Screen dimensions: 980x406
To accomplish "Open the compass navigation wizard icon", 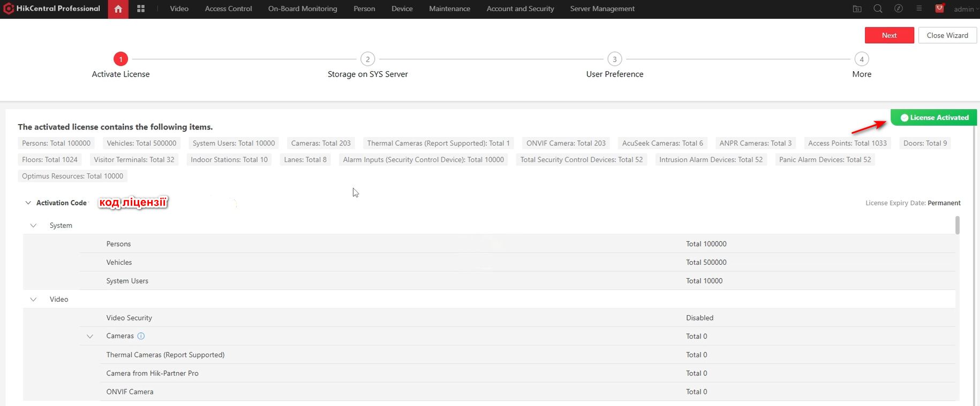I will [899, 9].
